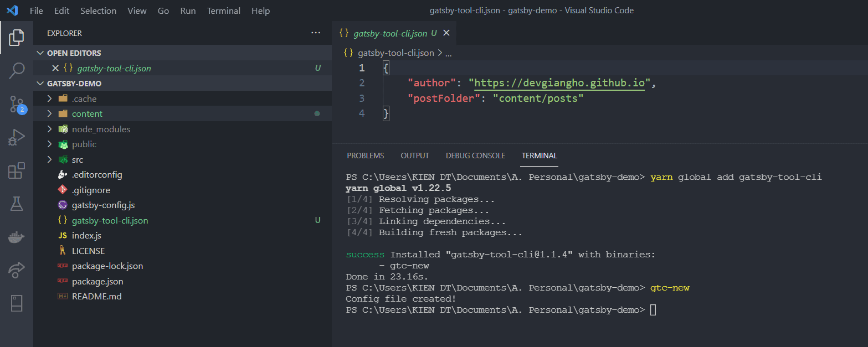Click the gatsby-tool-cli.json breadcrumb
The height and width of the screenshot is (347, 868).
(x=396, y=53)
